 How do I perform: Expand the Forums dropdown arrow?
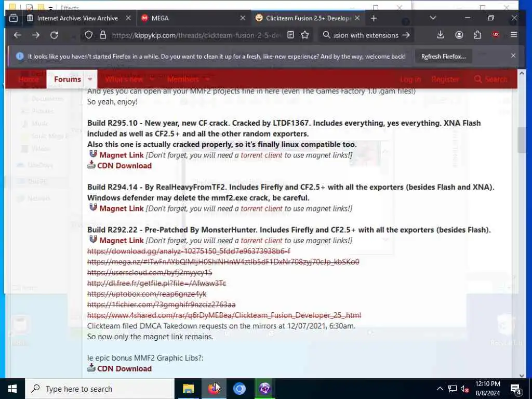(x=90, y=79)
